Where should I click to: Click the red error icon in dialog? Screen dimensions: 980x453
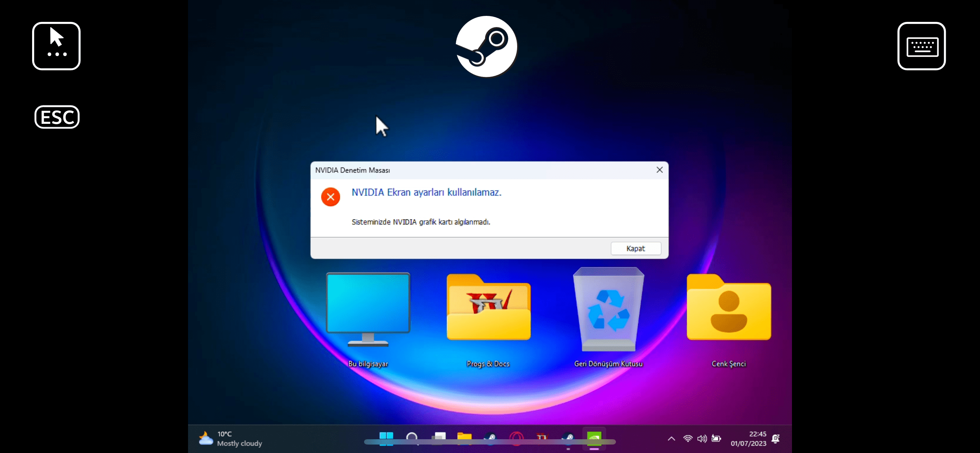pos(331,197)
